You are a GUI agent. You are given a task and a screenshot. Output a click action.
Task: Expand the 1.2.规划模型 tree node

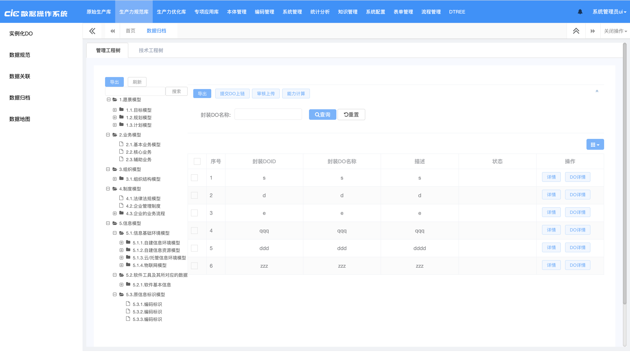coord(114,117)
